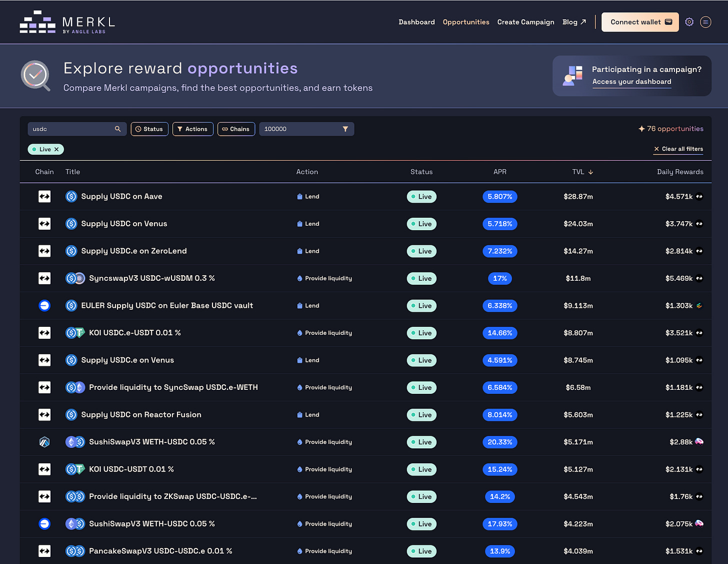Toggle the Status filter
The image size is (728, 564).
pyautogui.click(x=149, y=129)
